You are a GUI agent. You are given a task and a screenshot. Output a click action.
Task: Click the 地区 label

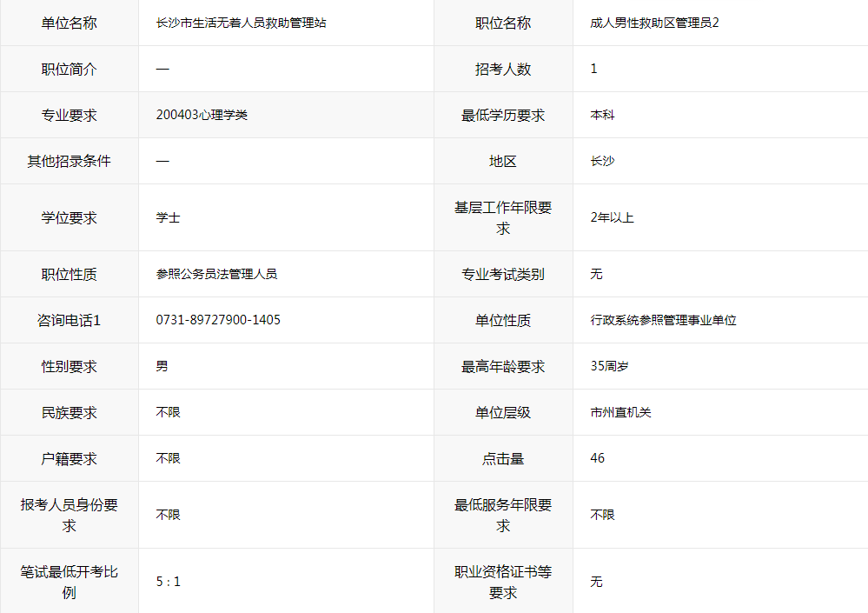pyautogui.click(x=503, y=161)
